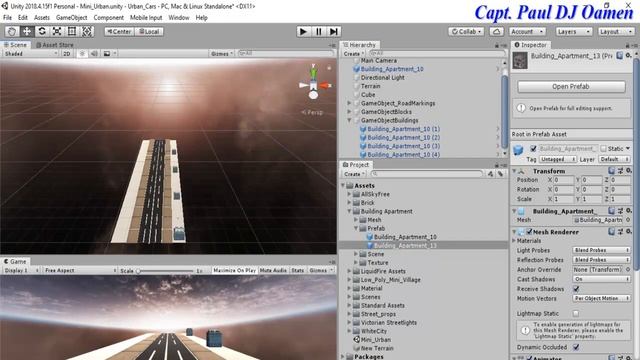Uncheck Receive Shadows
The height and width of the screenshot is (360, 640).
576,289
